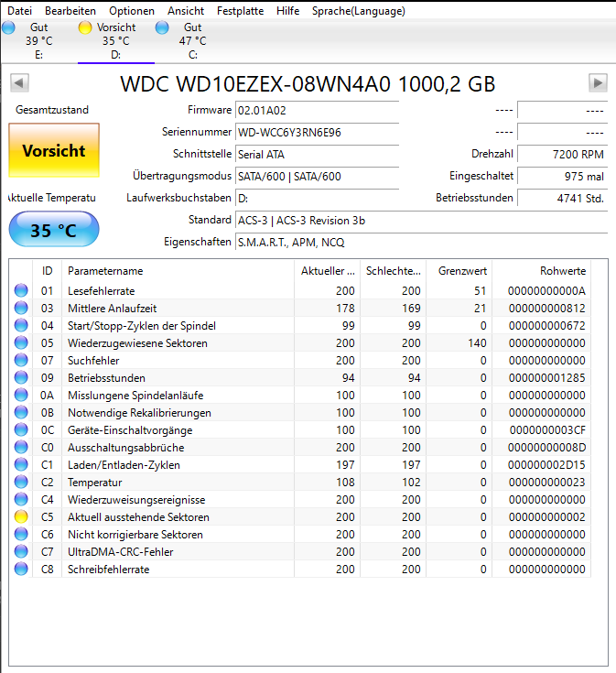616x673 pixels.
Task: Click yellow orb for Aktuell ausstehende Sektoren
Action: click(21, 516)
